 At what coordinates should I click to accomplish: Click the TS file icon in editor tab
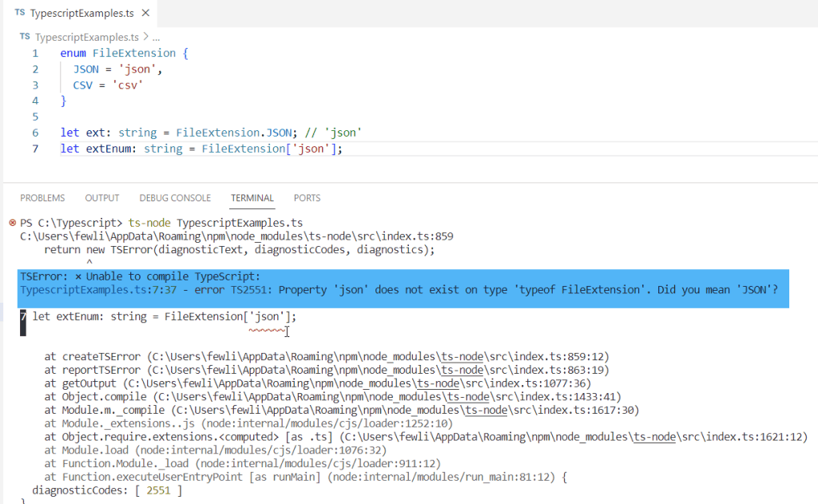coord(20,13)
